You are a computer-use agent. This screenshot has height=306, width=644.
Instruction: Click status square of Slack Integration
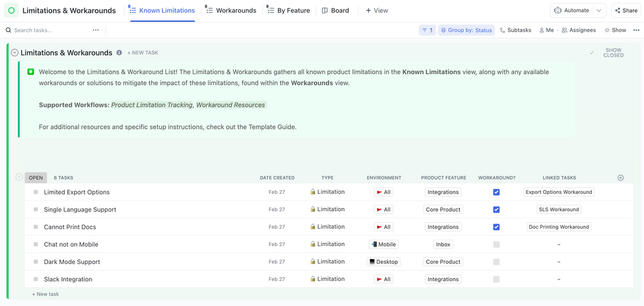tap(35, 280)
